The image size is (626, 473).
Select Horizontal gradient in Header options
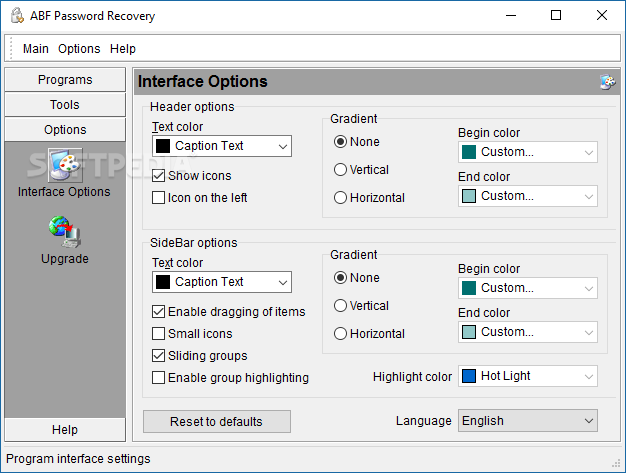coord(340,198)
